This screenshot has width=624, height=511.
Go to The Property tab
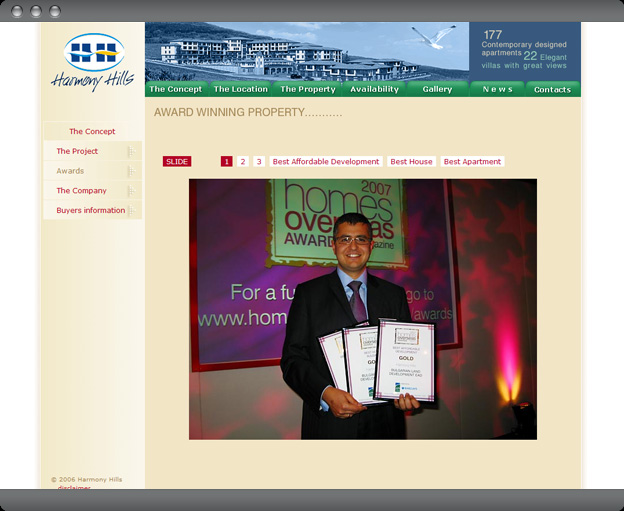[308, 89]
